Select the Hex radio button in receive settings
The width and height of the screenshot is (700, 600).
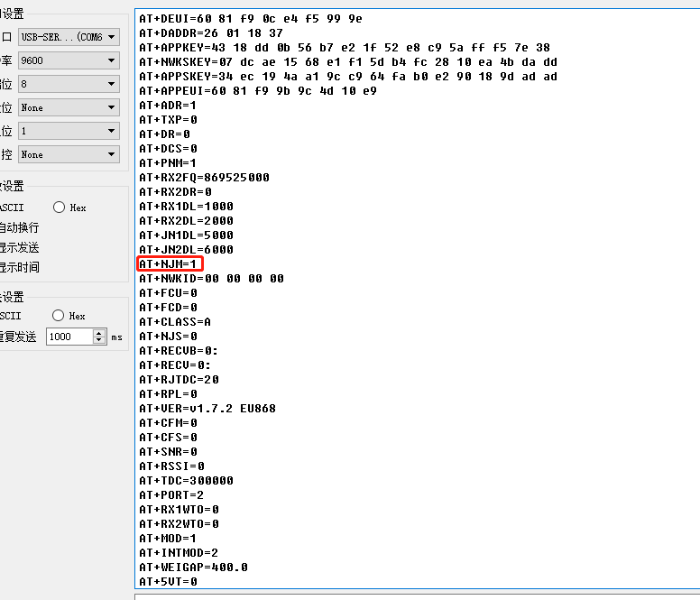click(59, 208)
